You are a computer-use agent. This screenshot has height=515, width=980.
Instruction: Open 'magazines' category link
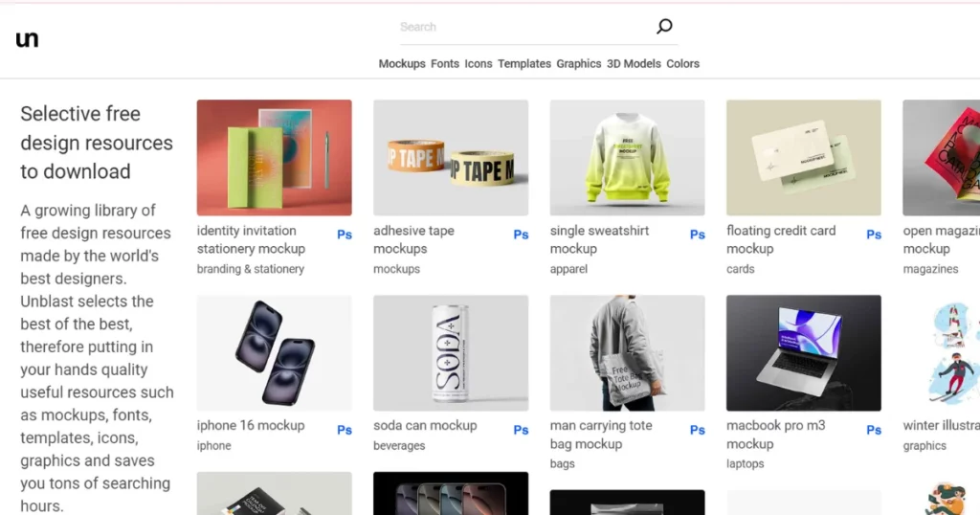(x=930, y=269)
